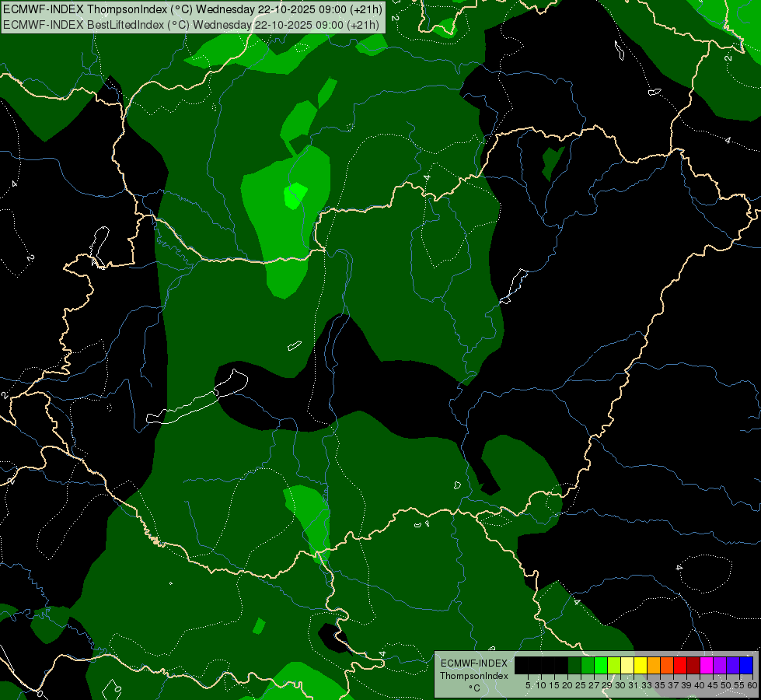Screen dimensions: 761x700
Task: Select the bright green 27-29 legend swatch
Action: tap(601, 665)
